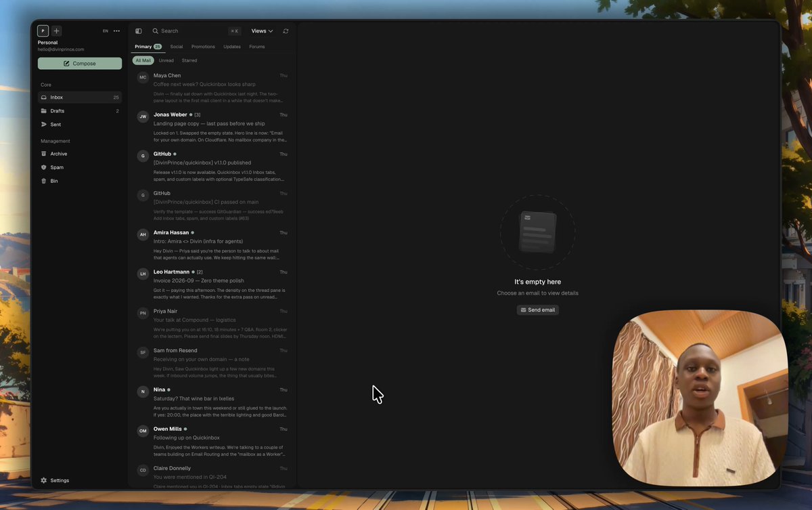Click the Owen Mills OM avatar
This screenshot has width=812, height=510.
point(143,431)
